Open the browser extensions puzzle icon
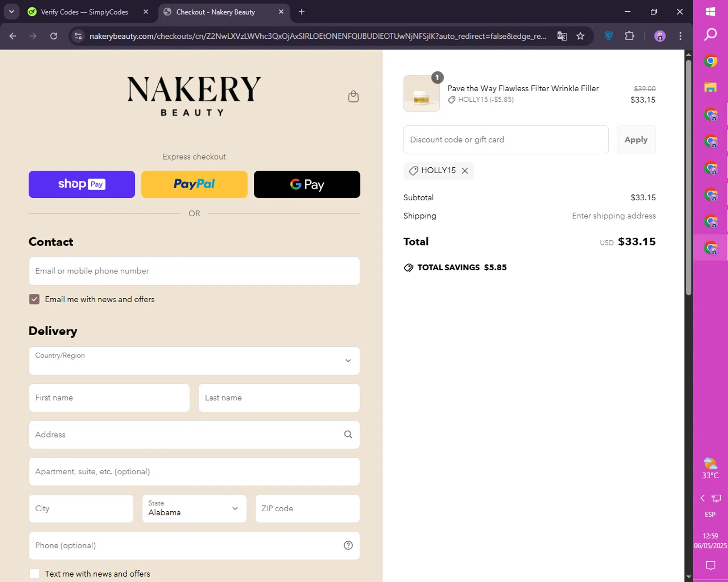728x582 pixels. click(629, 36)
